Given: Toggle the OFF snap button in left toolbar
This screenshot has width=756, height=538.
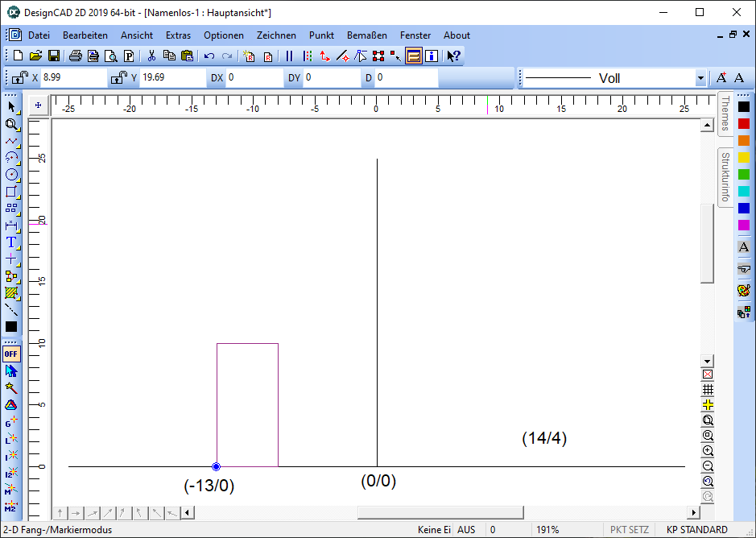Looking at the screenshot, I should pos(10,354).
